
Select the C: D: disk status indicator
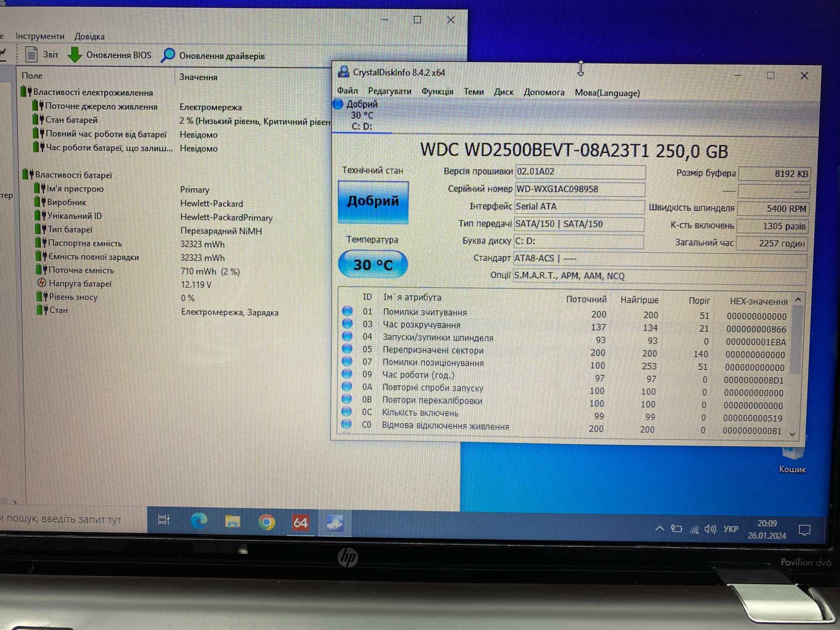(x=362, y=115)
